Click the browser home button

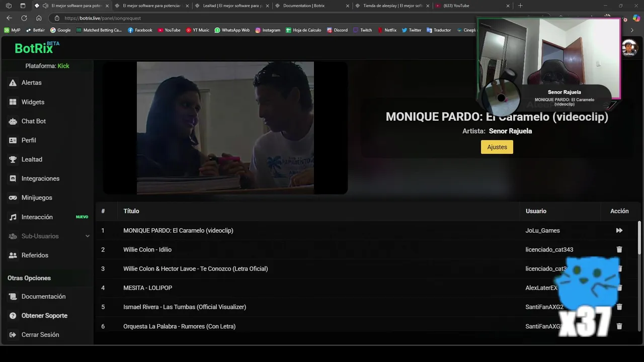coord(39,18)
